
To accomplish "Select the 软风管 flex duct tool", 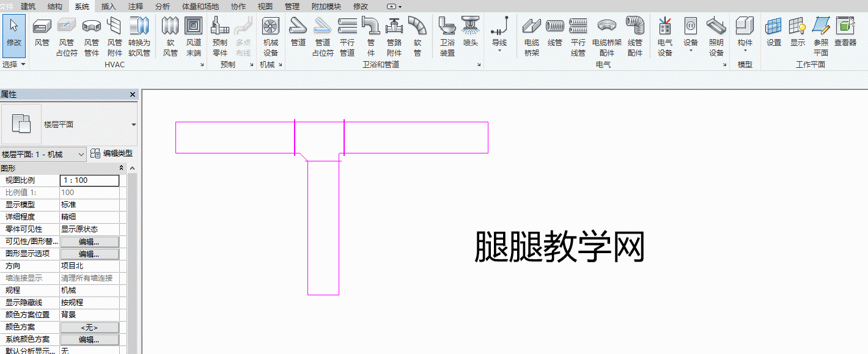I will tap(171, 36).
